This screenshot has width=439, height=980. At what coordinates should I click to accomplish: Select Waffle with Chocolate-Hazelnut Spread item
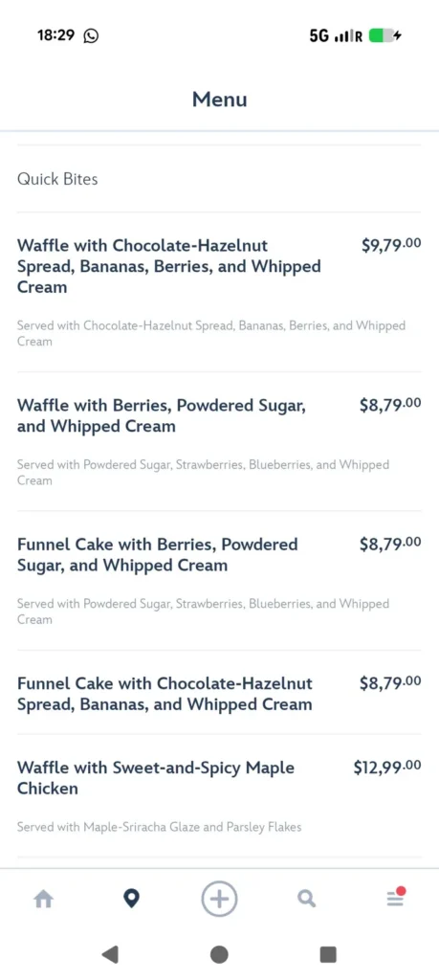coord(219,292)
